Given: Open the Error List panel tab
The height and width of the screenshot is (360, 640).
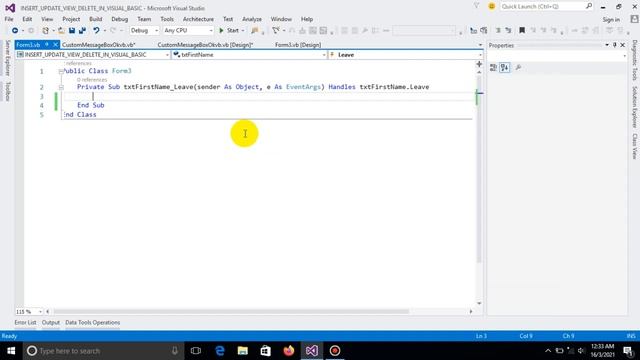Looking at the screenshot, I should pyautogui.click(x=25, y=322).
